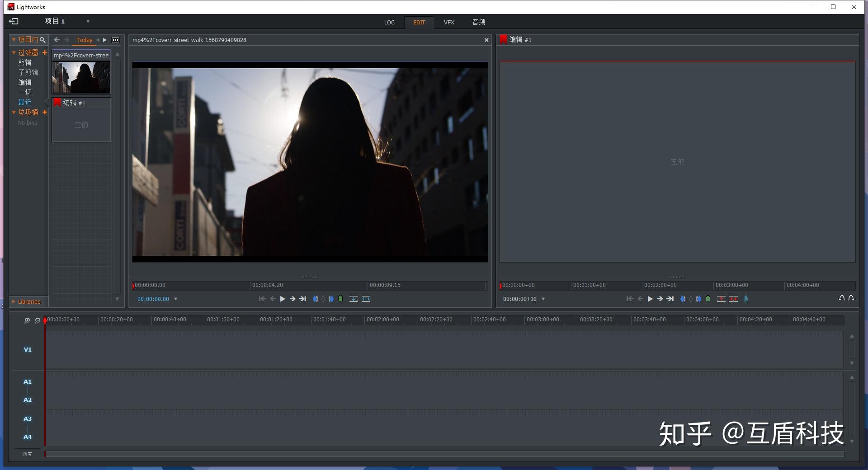
Task: Show next day with right triangle
Action: [105, 40]
